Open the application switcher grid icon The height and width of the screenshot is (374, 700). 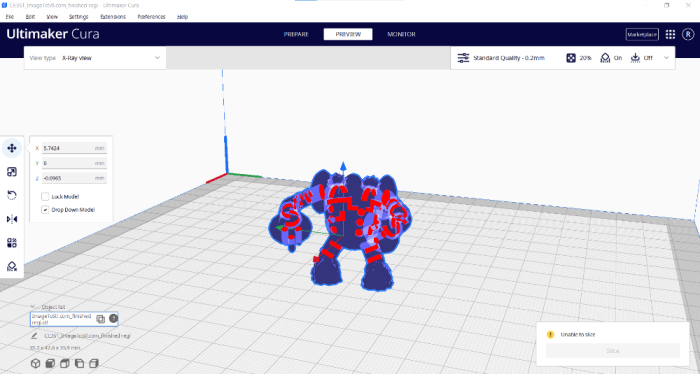pyautogui.click(x=670, y=34)
